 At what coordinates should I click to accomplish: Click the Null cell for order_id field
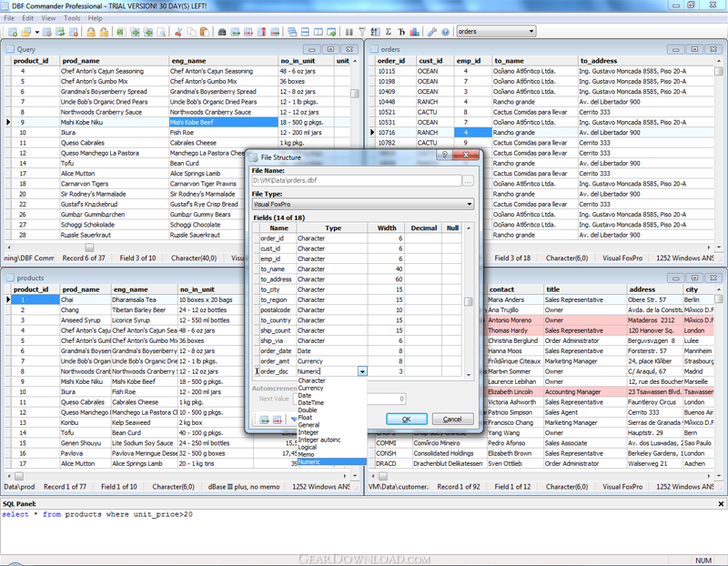pos(451,238)
